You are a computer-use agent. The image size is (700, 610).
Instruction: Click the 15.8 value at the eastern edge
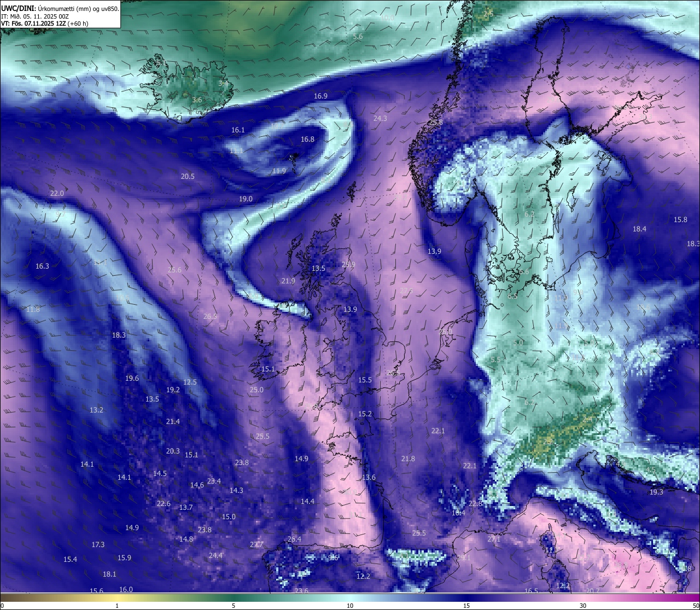click(x=680, y=220)
